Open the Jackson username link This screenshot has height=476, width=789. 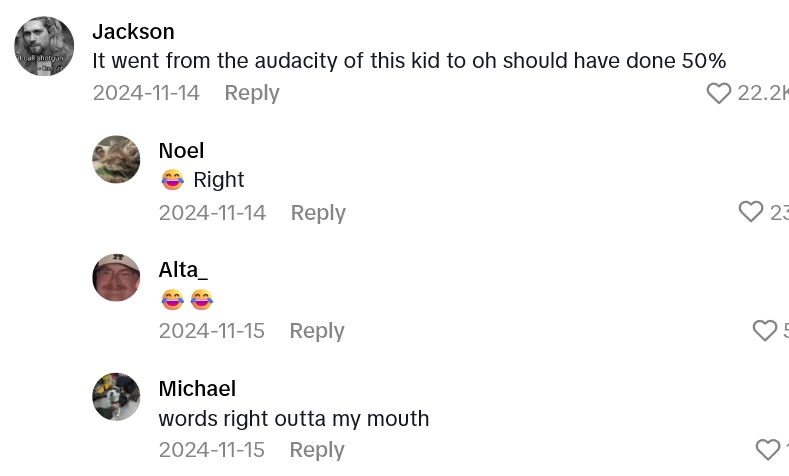tap(133, 32)
